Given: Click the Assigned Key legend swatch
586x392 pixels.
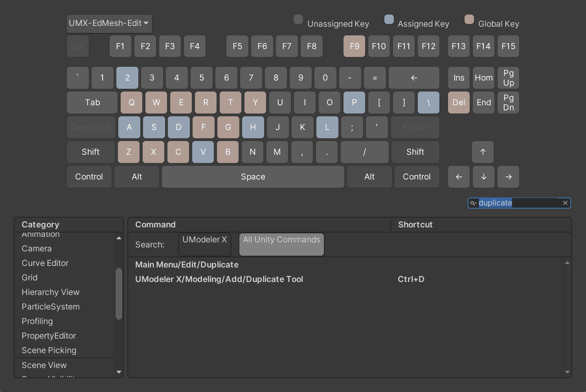Looking at the screenshot, I should point(389,19).
